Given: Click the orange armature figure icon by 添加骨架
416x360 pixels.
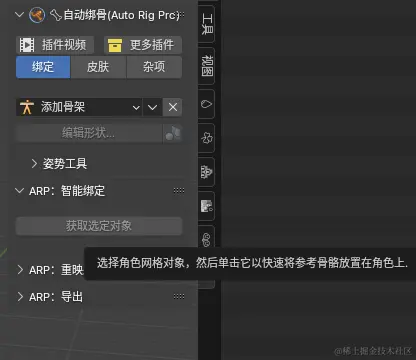Looking at the screenshot, I should [27, 107].
